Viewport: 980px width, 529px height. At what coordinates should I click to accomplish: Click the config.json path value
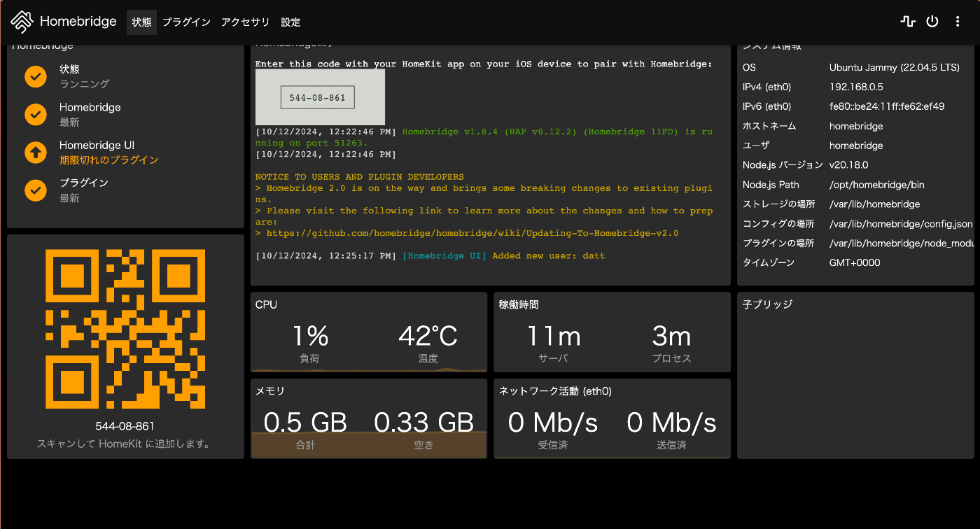[x=901, y=225]
